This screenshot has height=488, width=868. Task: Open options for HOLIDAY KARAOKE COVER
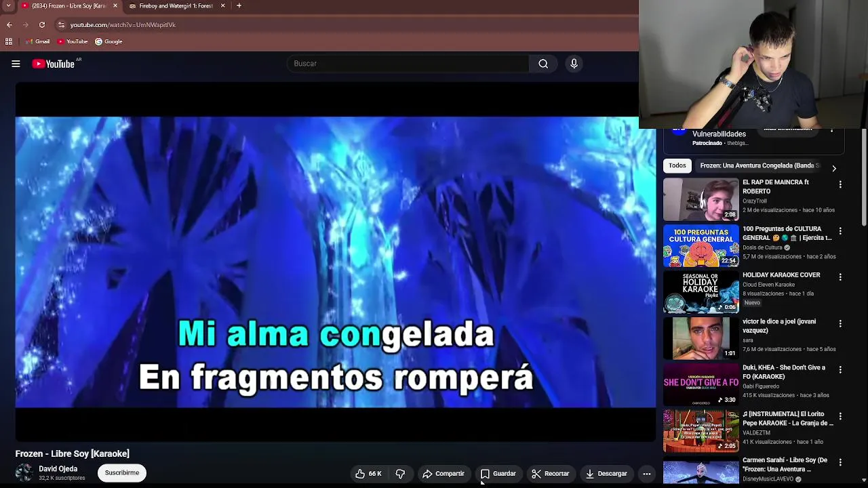click(840, 277)
